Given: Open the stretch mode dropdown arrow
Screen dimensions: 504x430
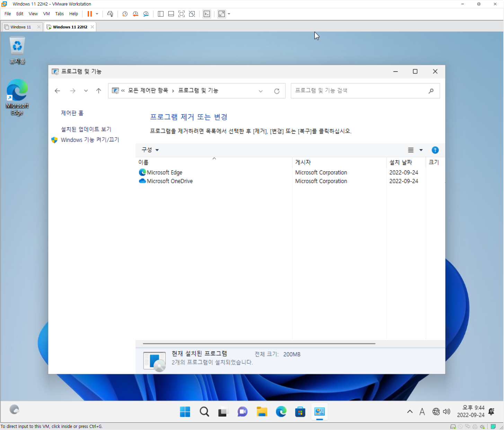Looking at the screenshot, I should click(229, 14).
